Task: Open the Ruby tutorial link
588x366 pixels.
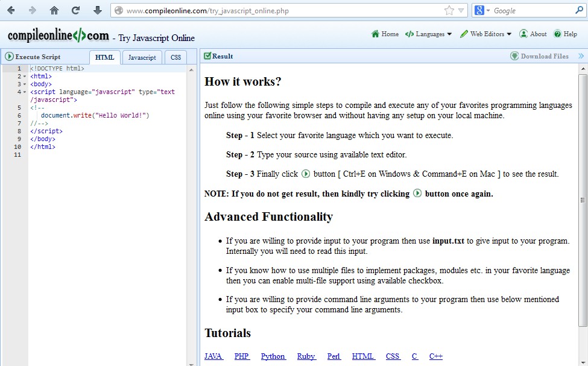Action: click(306, 356)
